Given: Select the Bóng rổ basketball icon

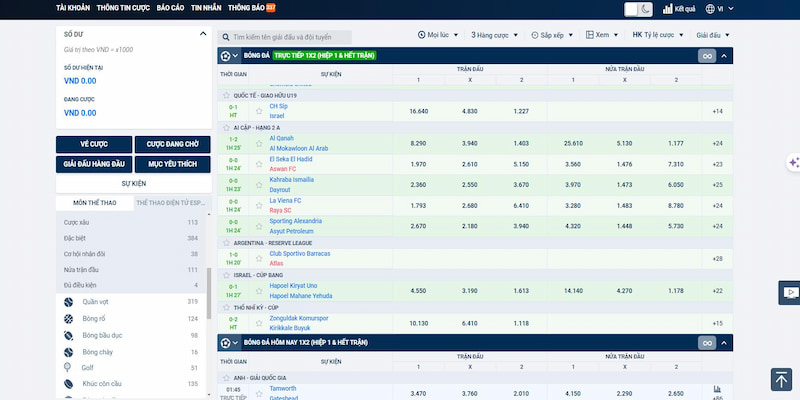Looking at the screenshot, I should (x=68, y=318).
